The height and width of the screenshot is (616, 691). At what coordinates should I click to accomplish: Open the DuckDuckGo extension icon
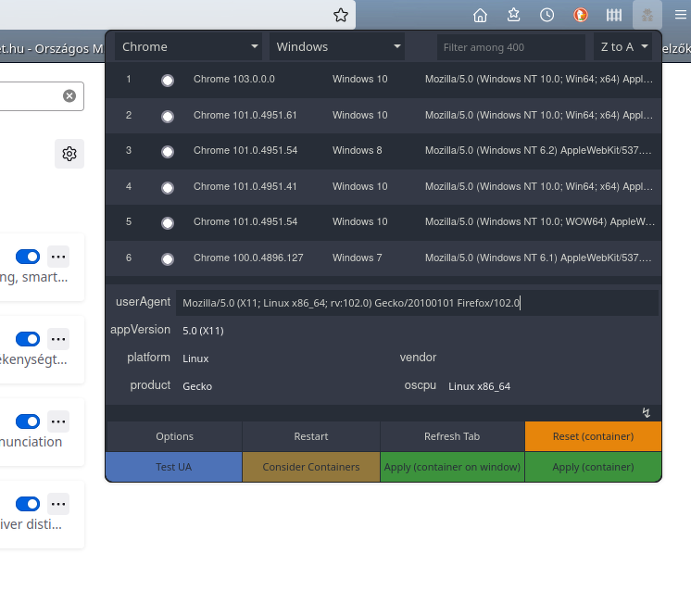(581, 16)
